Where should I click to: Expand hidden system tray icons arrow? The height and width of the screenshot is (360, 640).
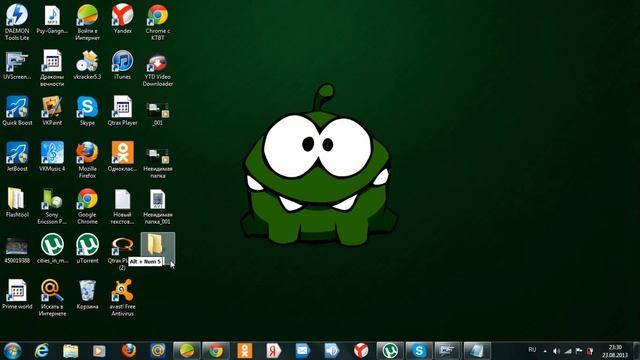pos(545,351)
